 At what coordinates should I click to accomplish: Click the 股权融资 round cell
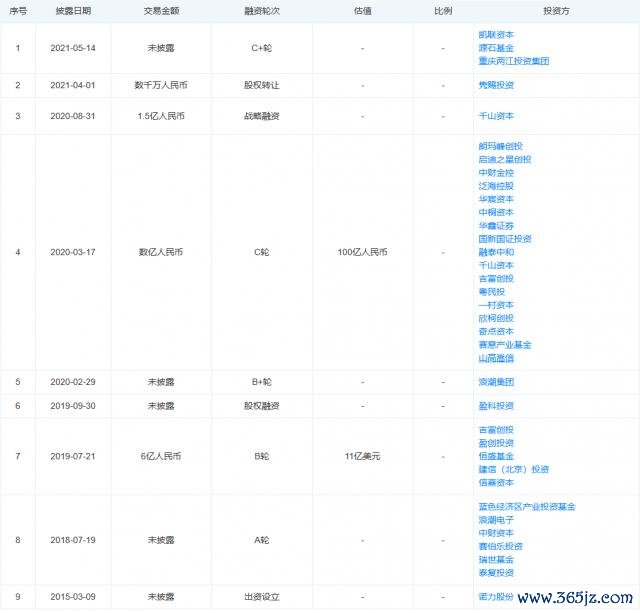coord(262,406)
